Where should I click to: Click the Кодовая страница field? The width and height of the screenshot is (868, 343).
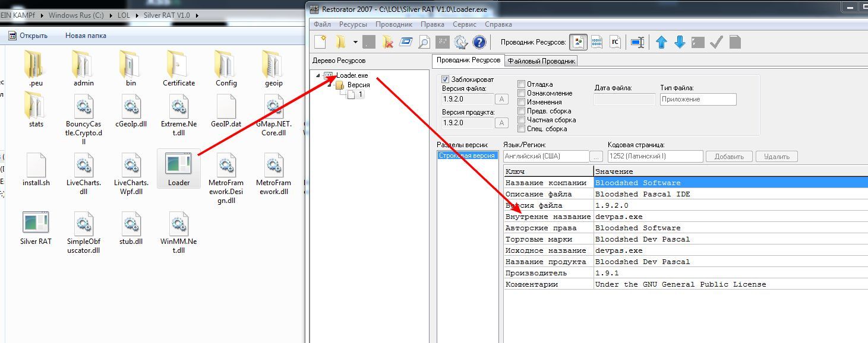(655, 157)
